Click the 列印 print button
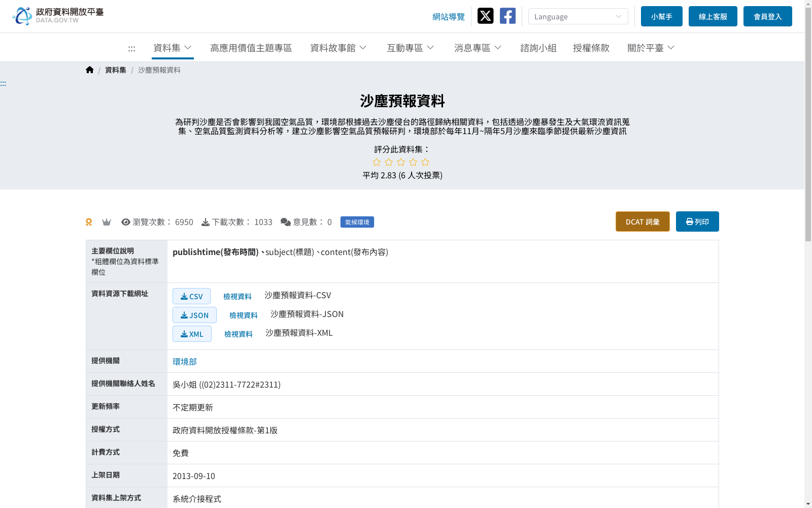 tap(697, 221)
